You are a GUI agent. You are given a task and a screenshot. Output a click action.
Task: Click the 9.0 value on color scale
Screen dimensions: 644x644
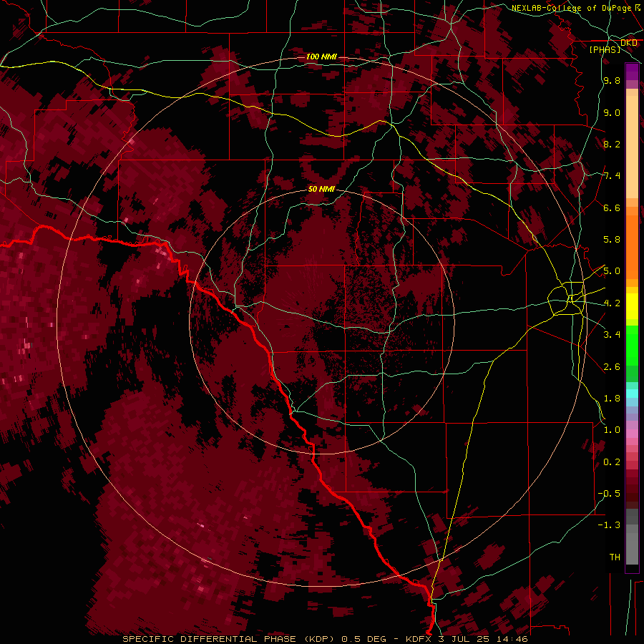tap(612, 112)
